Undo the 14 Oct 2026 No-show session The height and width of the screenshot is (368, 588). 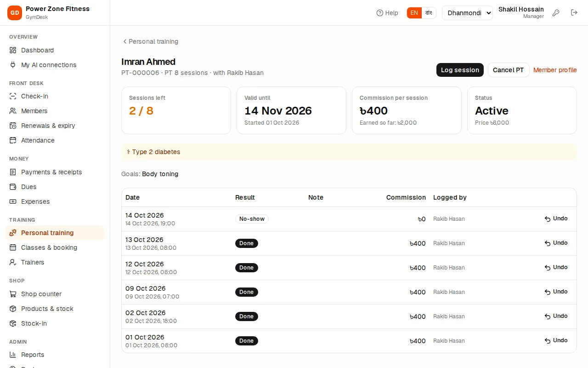(556, 218)
